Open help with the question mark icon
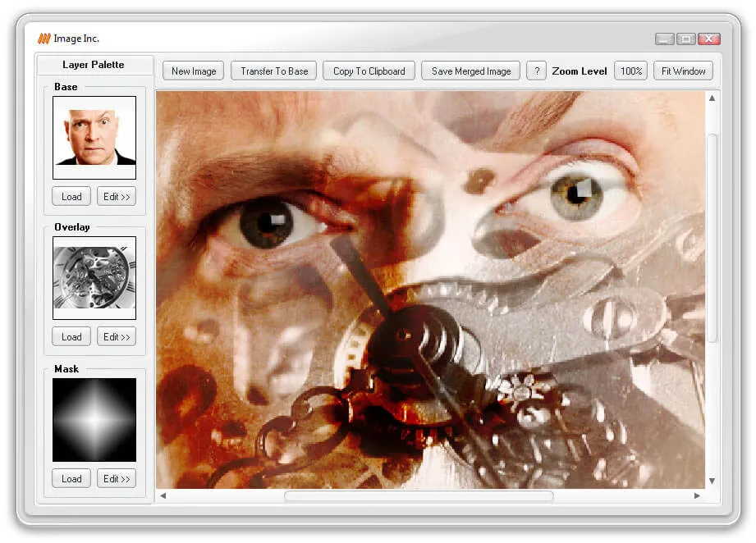This screenshot has width=756, height=543. (x=536, y=71)
